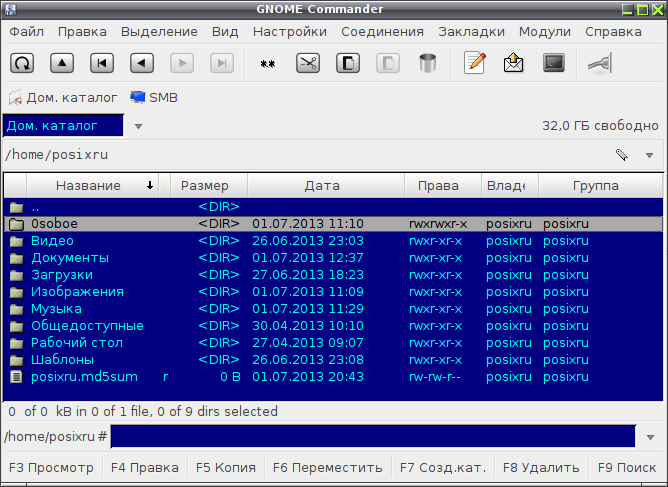Click the F4 Правка button

(144, 468)
